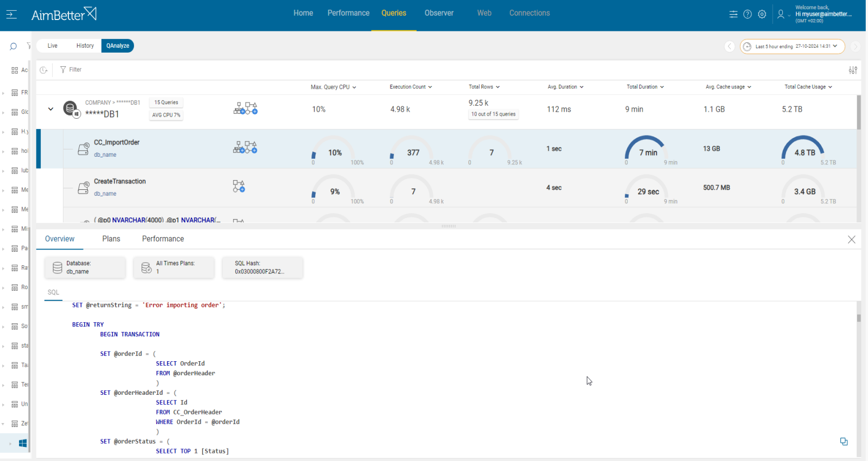
Task: Open the settings gear icon
Action: point(762,15)
